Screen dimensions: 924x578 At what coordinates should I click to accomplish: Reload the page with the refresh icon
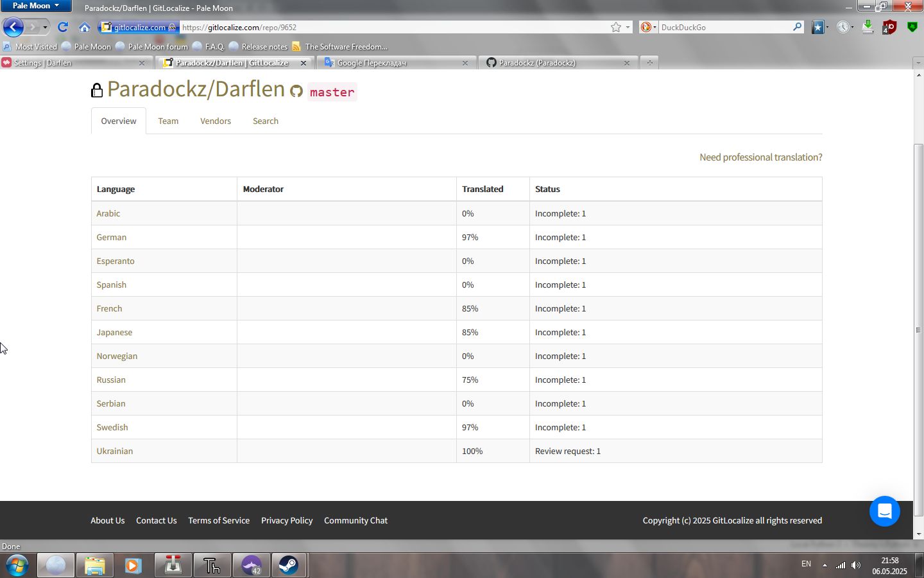63,27
